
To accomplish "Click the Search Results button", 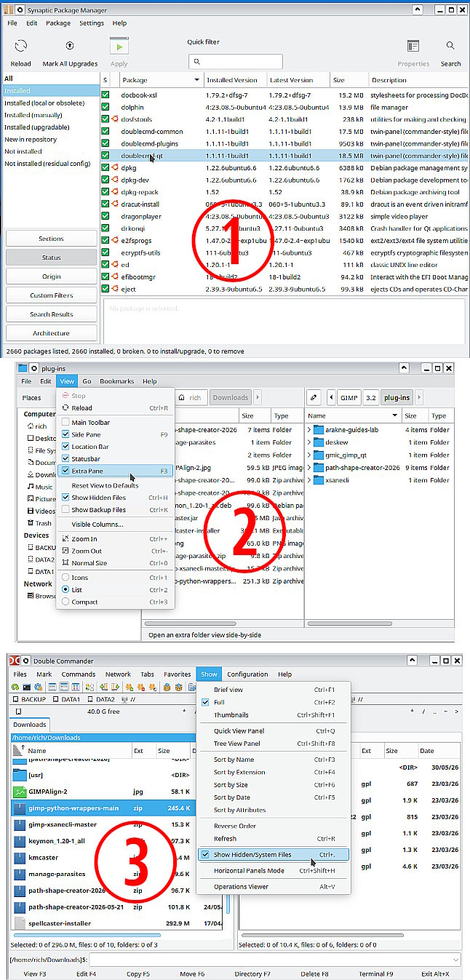I will coord(51,314).
